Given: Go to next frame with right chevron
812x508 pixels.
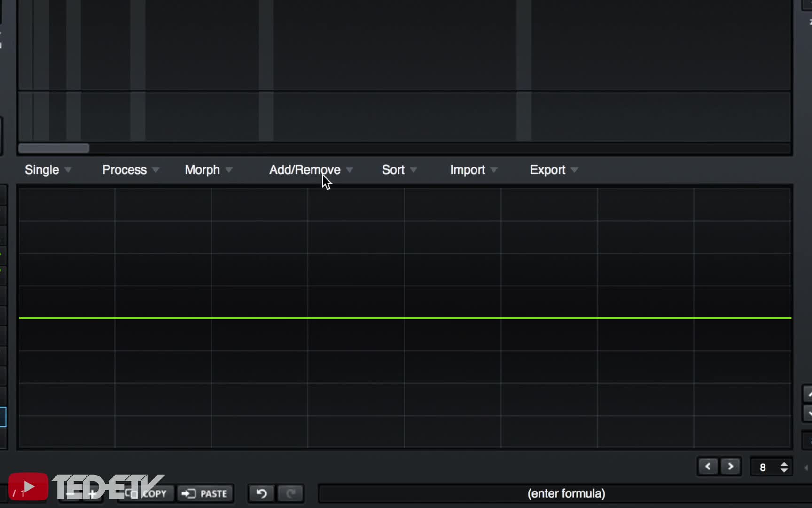Looking at the screenshot, I should click(730, 467).
